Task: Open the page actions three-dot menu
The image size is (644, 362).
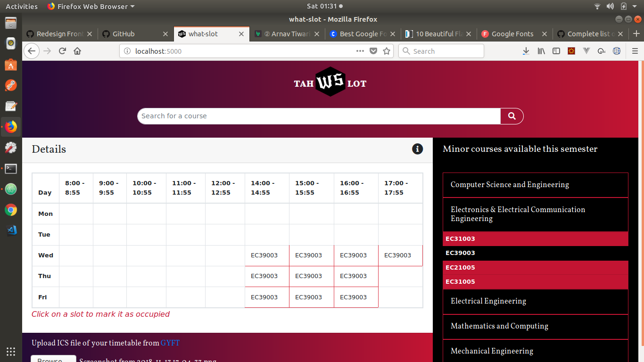Action: pyautogui.click(x=360, y=51)
